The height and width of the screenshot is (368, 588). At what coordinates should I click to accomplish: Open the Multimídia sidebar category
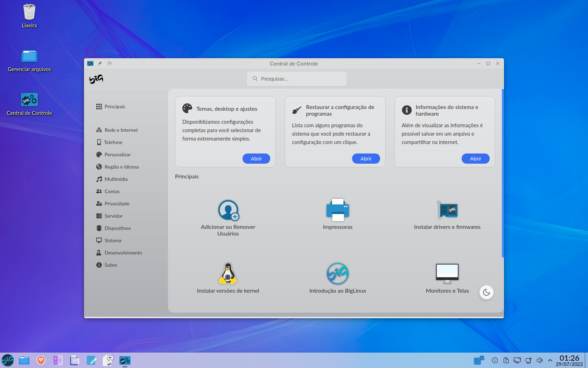pos(112,179)
